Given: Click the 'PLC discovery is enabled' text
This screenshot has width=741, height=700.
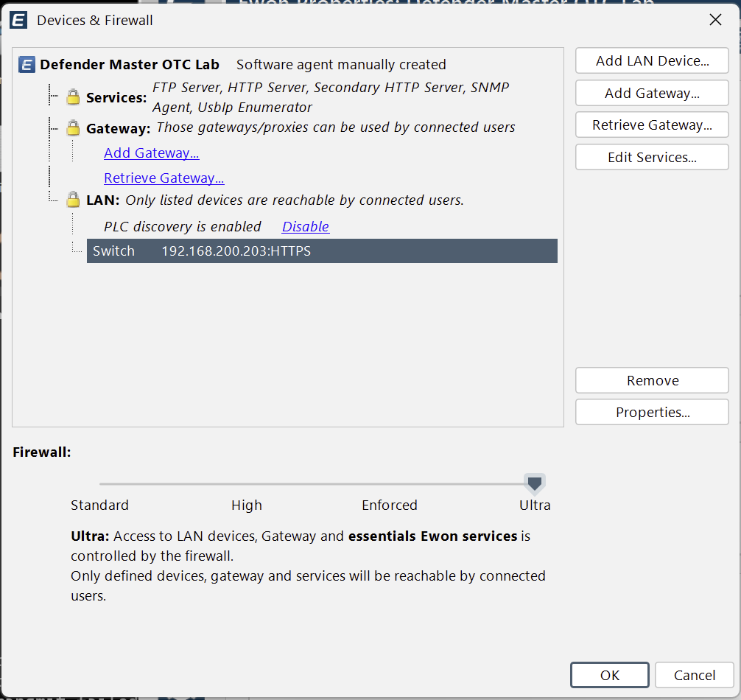Looking at the screenshot, I should (183, 227).
